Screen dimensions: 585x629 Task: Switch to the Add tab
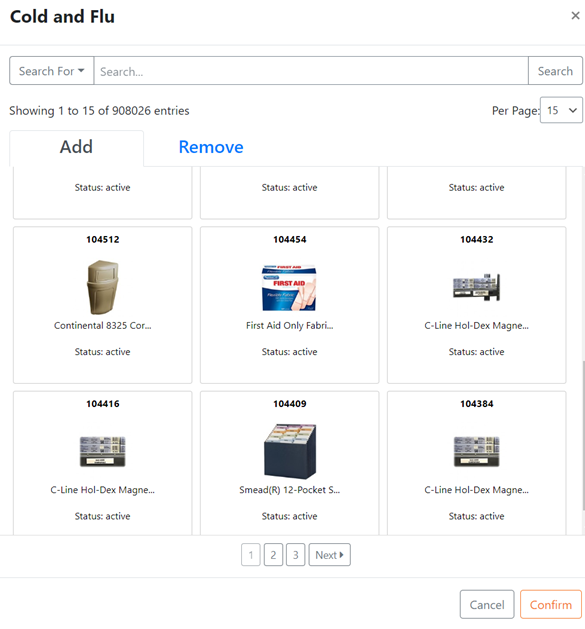pyautogui.click(x=76, y=147)
